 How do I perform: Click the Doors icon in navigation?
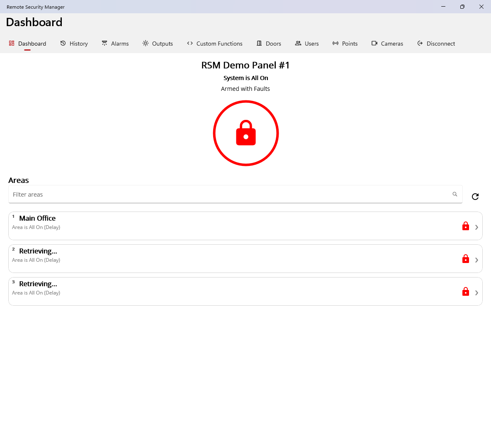(x=259, y=43)
